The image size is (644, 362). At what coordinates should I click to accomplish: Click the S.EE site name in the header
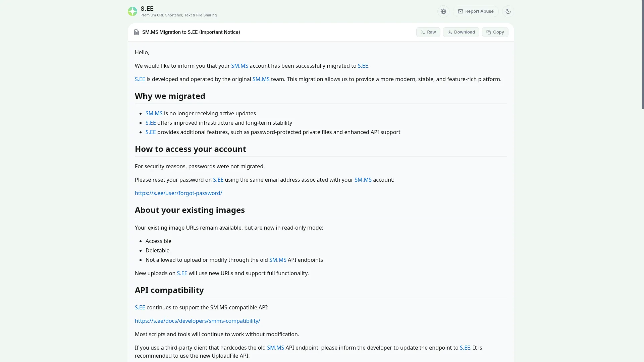coord(147,9)
